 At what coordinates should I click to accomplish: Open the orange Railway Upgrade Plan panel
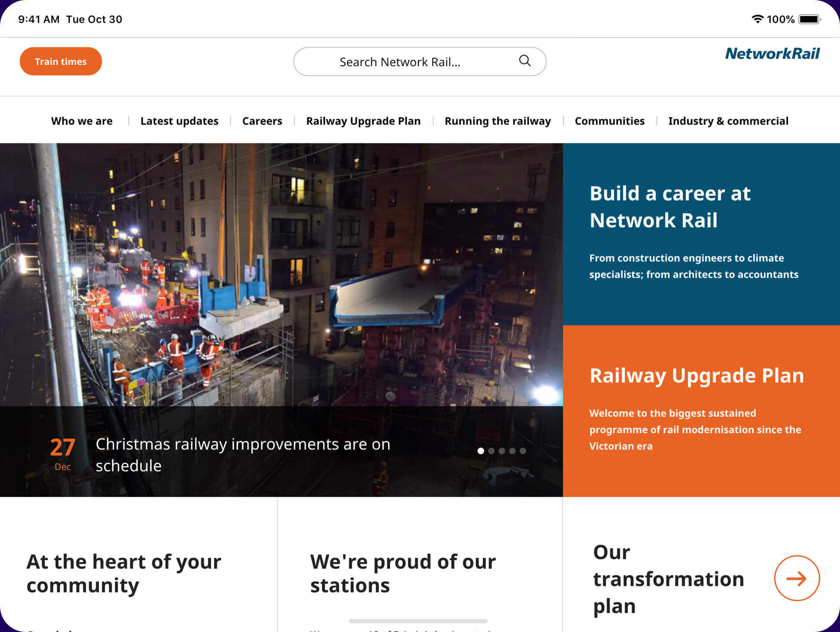coord(701,411)
